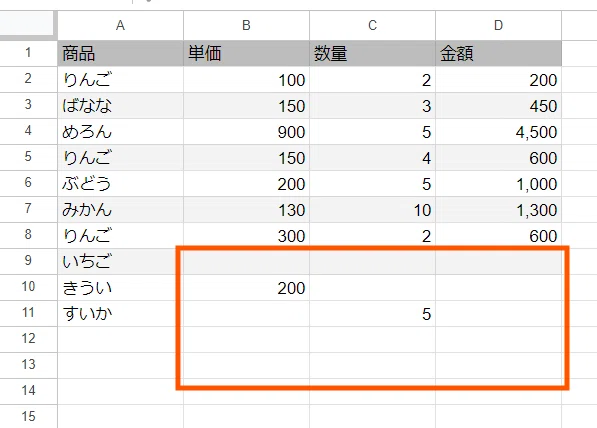Select row 9 header
The height and width of the screenshot is (428, 597).
click(28, 261)
